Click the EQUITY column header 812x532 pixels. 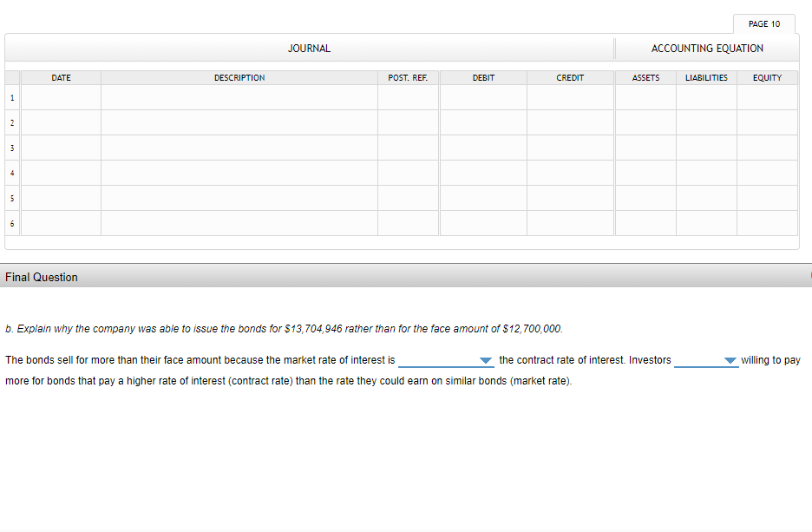click(x=768, y=78)
